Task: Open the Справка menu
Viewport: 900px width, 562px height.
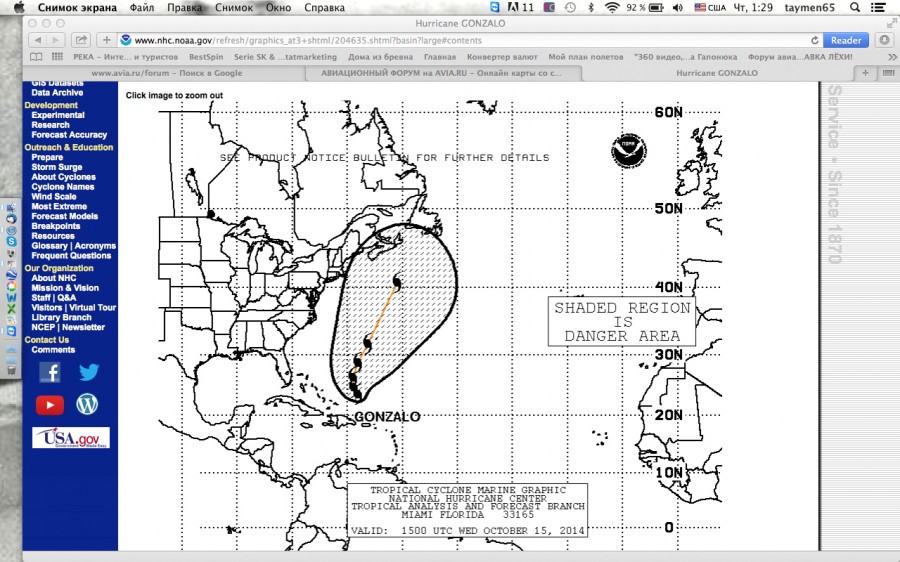Action: [x=324, y=7]
